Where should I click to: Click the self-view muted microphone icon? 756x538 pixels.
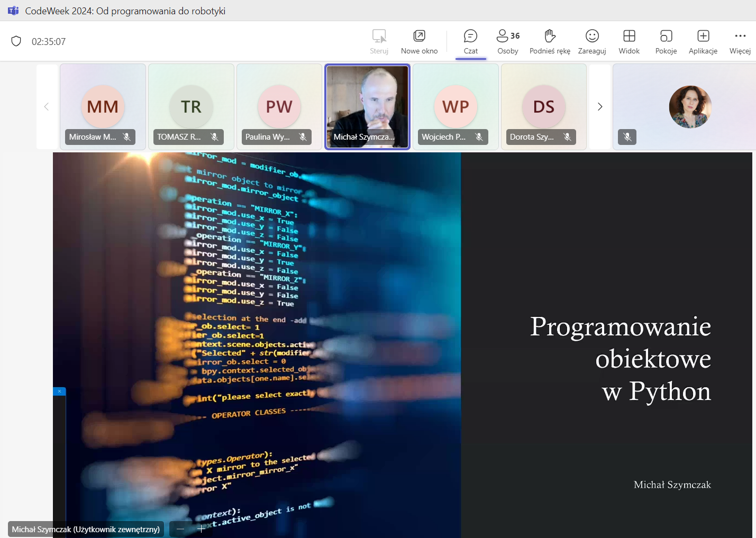627,137
